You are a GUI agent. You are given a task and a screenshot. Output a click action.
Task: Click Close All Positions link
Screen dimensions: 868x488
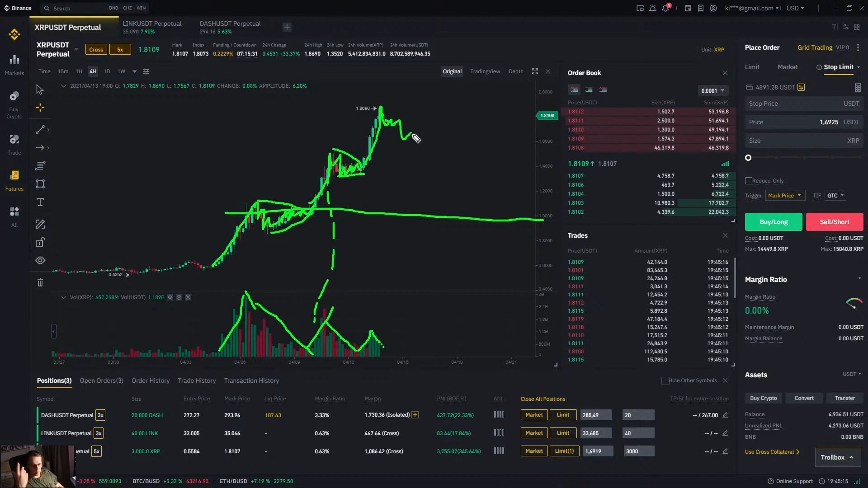[542, 399]
